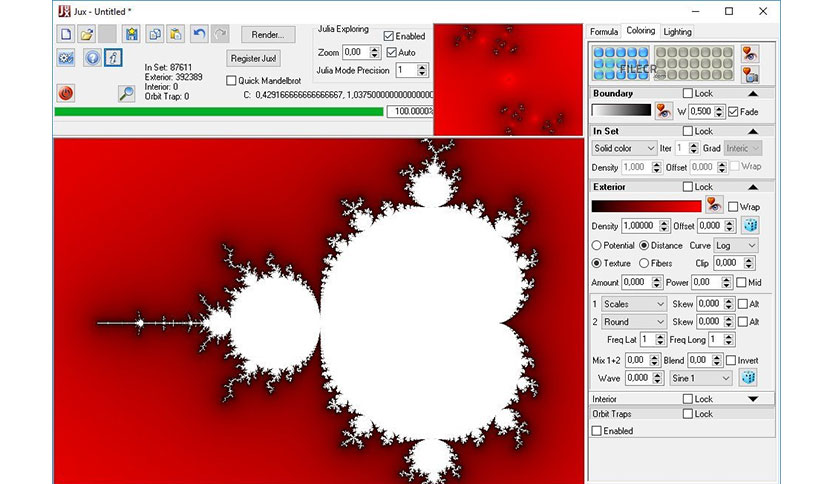836x484 pixels.
Task: Collapse the In Set section
Action: 753,132
